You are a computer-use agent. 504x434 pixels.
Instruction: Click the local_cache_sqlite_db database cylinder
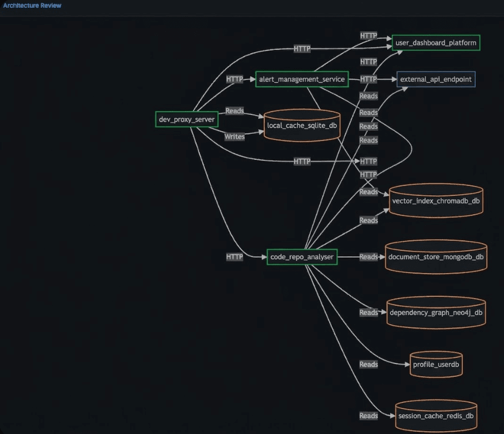click(x=302, y=125)
